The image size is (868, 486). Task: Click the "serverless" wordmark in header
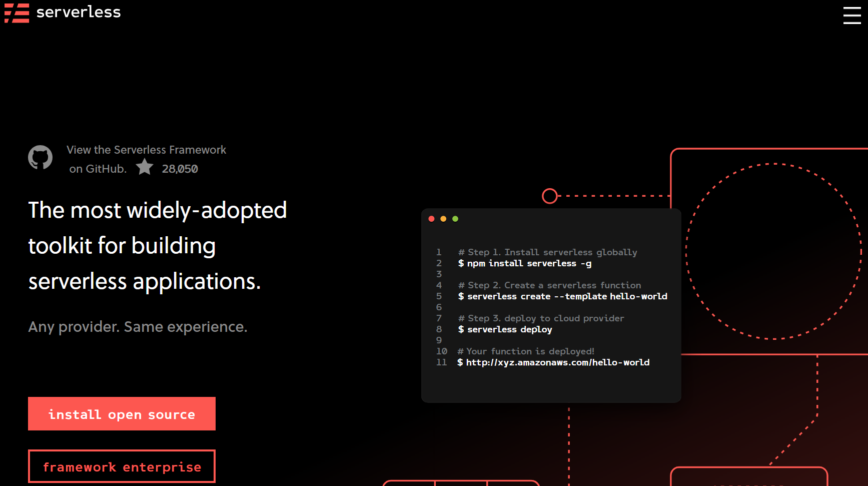(x=79, y=12)
